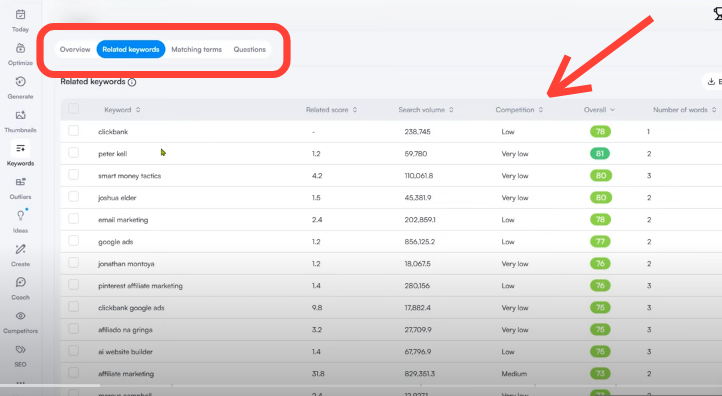Click the keyword 'peter kell'
Image resolution: width=722 pixels, height=396 pixels.
click(112, 154)
